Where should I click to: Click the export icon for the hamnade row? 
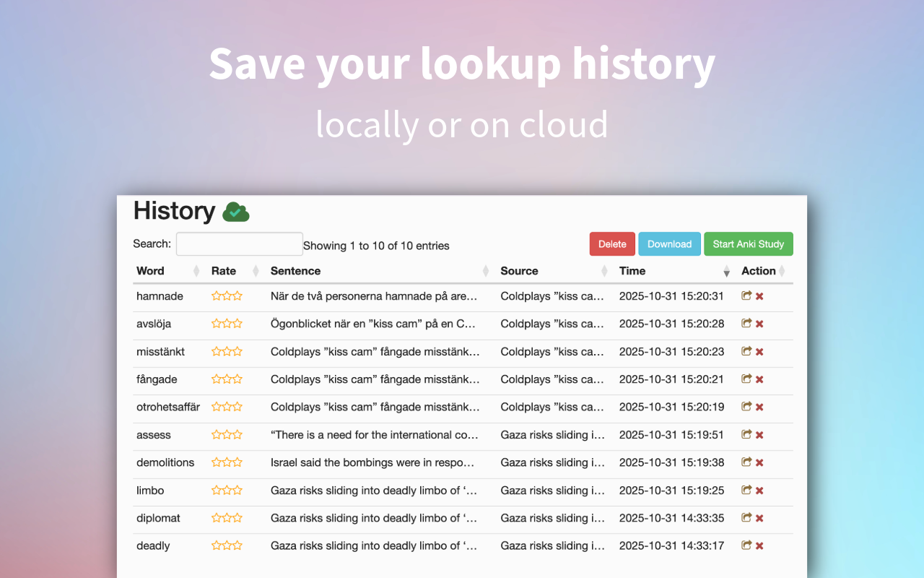746,296
